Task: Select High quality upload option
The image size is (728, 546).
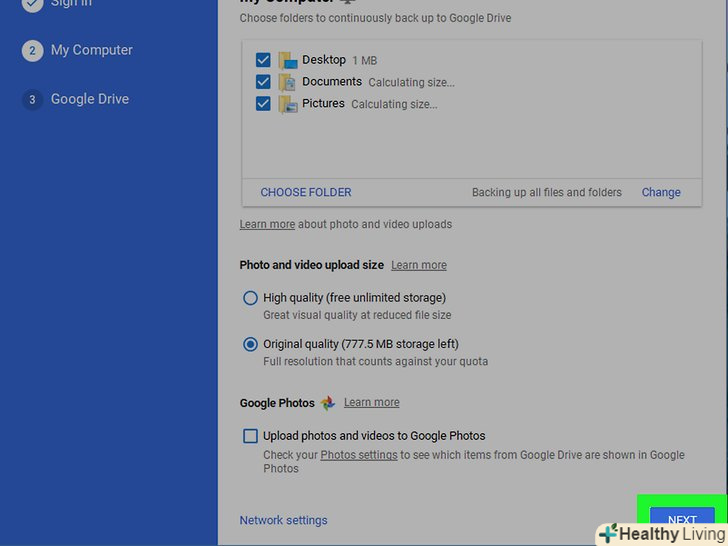Action: coord(250,298)
